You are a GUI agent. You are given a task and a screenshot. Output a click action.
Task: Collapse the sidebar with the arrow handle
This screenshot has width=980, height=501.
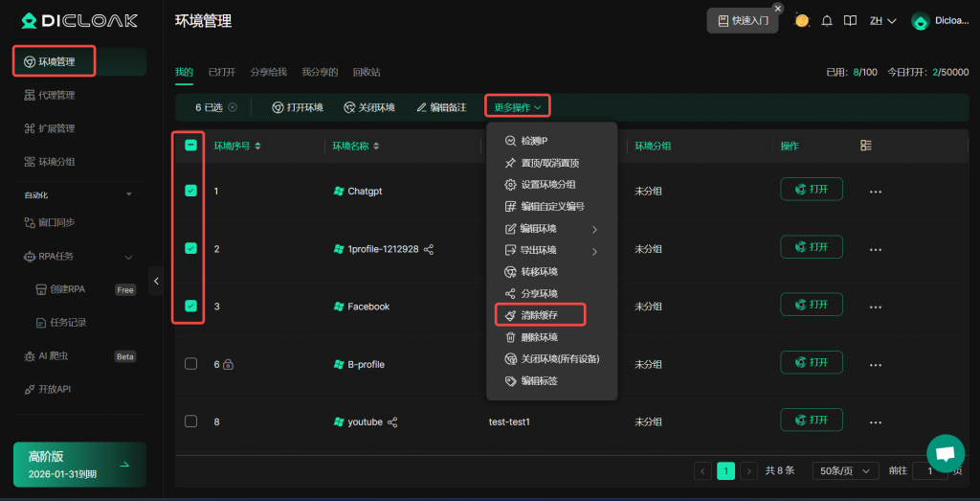157,280
